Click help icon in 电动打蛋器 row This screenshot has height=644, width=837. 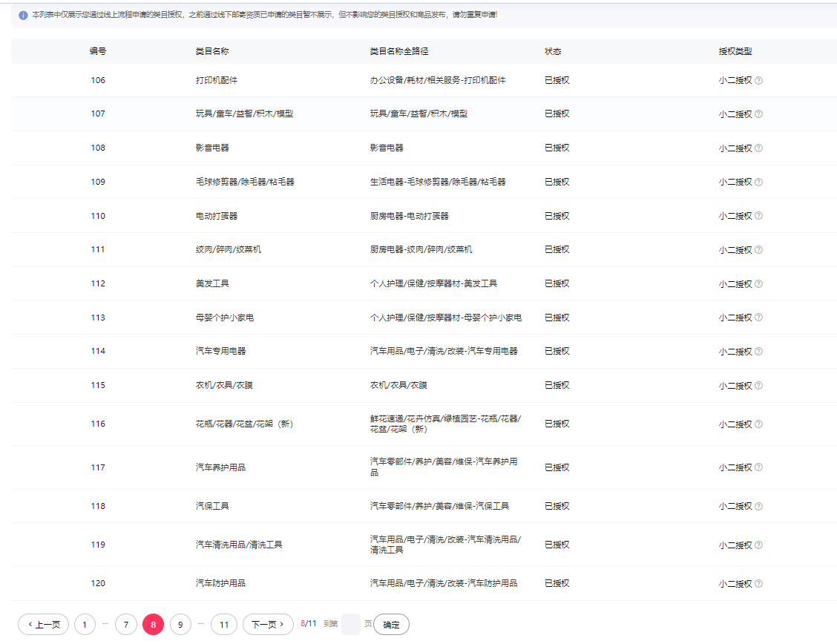click(x=758, y=217)
